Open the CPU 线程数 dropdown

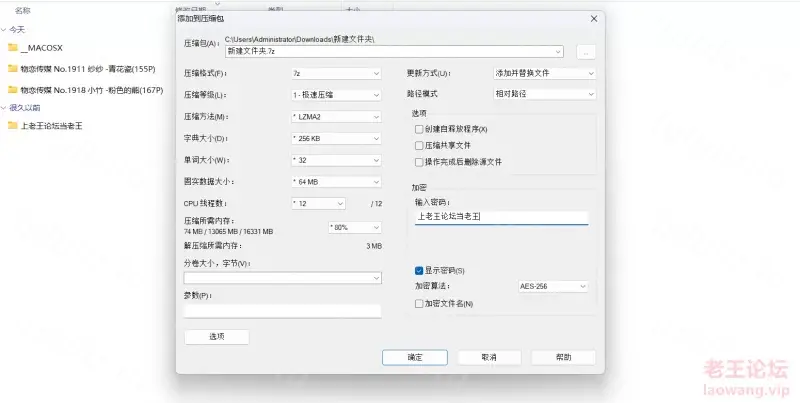(318, 204)
